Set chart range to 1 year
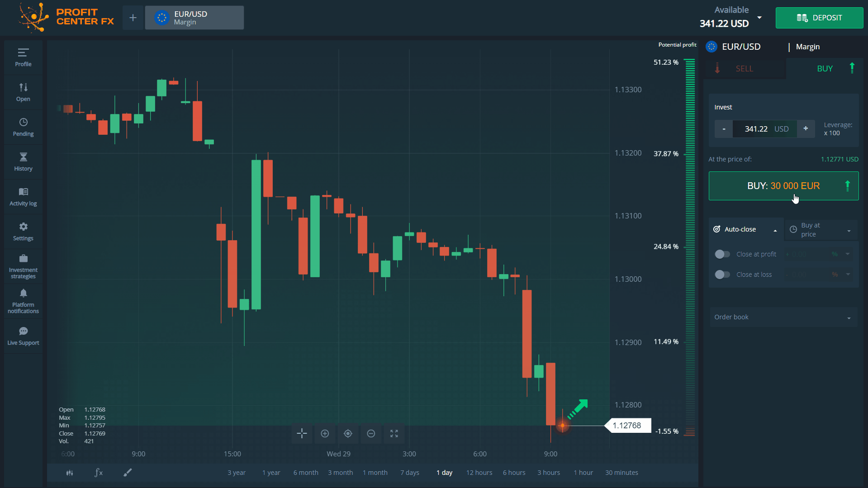 pyautogui.click(x=271, y=473)
